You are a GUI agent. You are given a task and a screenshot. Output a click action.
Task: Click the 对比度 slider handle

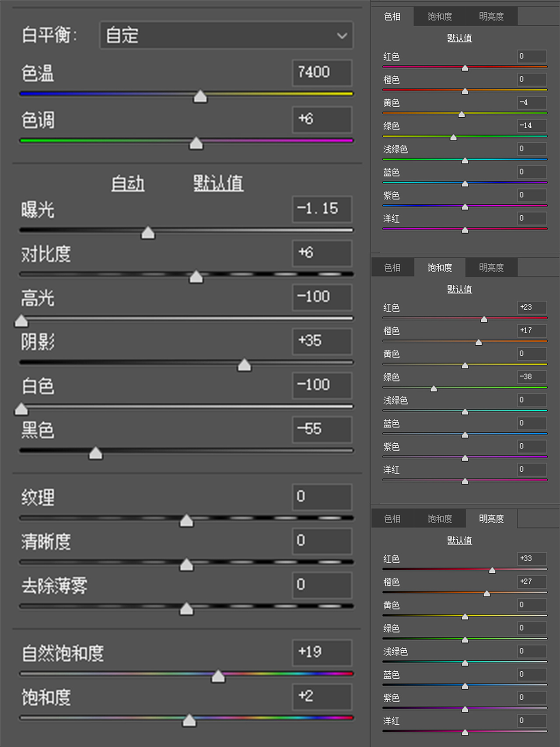[196, 277]
